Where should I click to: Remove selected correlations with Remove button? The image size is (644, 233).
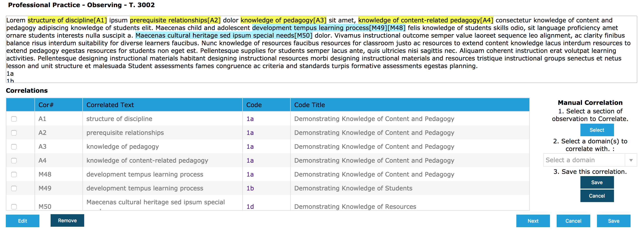point(67,220)
